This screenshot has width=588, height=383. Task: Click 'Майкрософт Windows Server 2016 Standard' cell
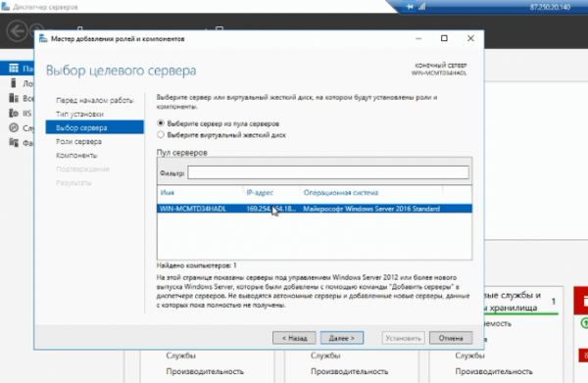pyautogui.click(x=371, y=209)
